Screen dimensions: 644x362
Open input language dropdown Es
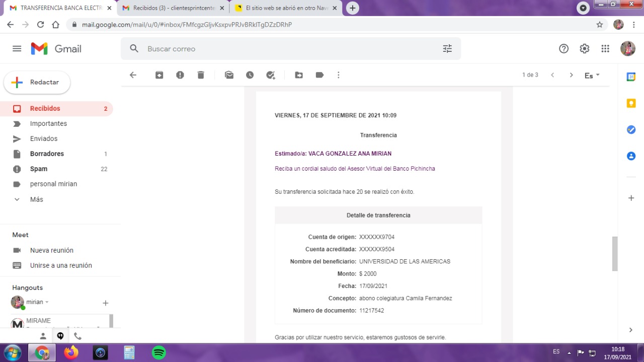tap(592, 75)
